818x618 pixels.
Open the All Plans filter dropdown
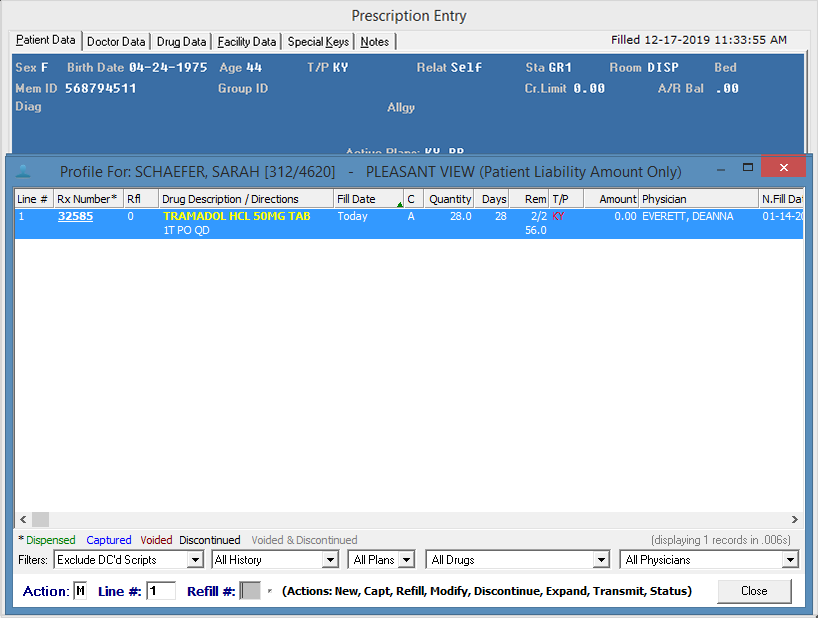pos(410,560)
